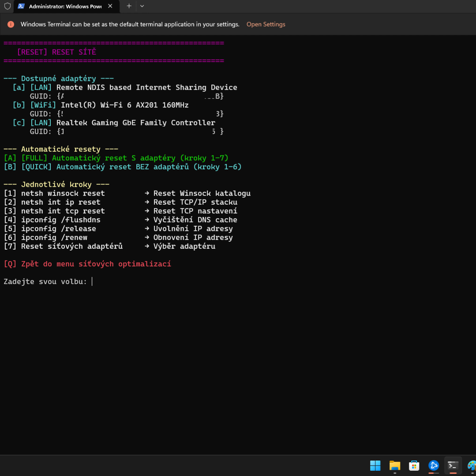Open Battle.net from the taskbar
The height and width of the screenshot is (476, 476).
(434, 465)
